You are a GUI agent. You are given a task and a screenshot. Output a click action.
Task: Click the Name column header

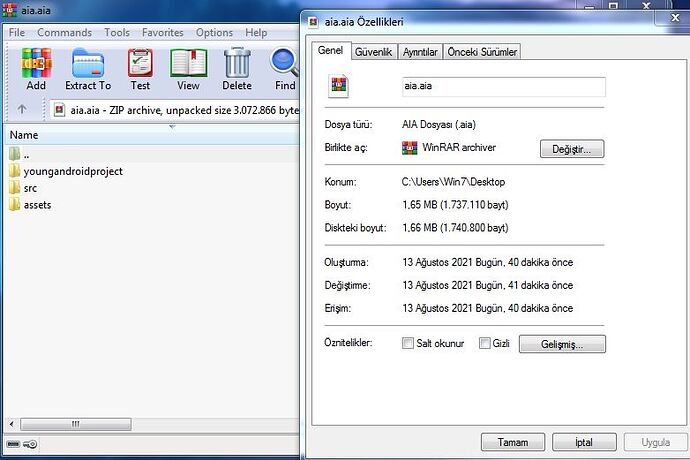tap(152, 135)
